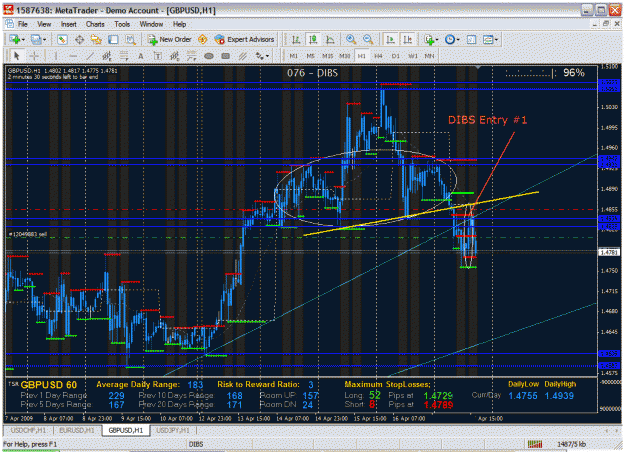Open the Charts menu
This screenshot has width=625, height=452.
point(95,24)
